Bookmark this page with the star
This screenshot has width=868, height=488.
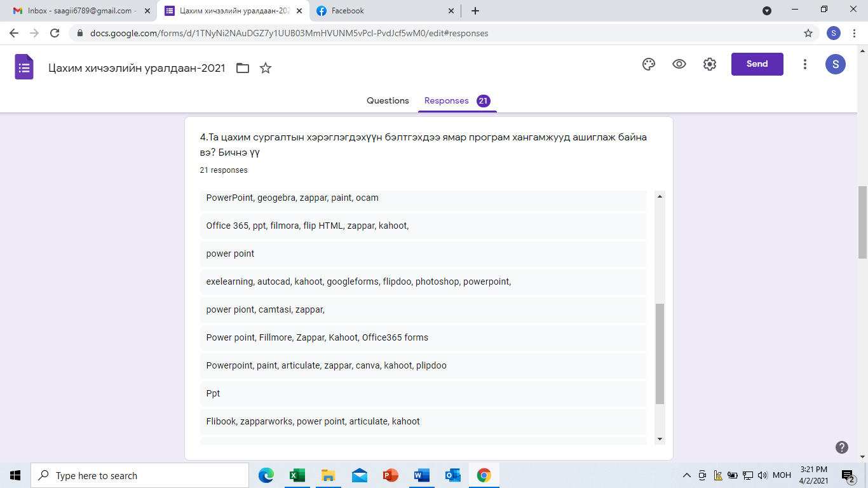(x=808, y=33)
